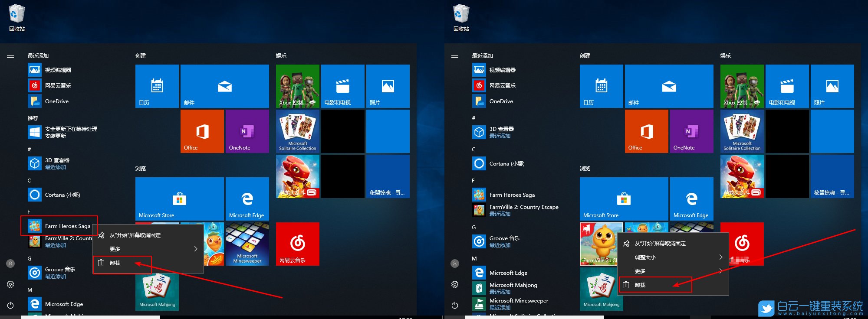Open Microsoft Edge list entry in left screenshot
This screenshot has width=868, height=319.
[x=56, y=304]
